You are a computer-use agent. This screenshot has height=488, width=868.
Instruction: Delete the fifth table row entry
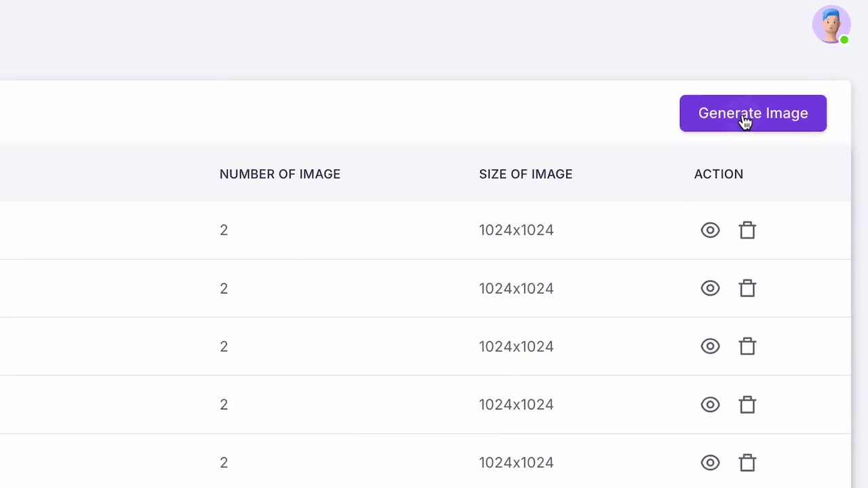[747, 463]
